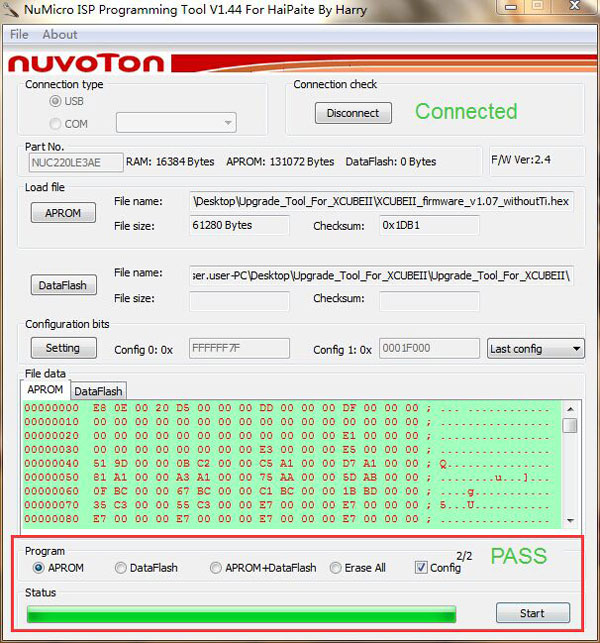Click the application icon in title bar
The width and height of the screenshot is (600, 643).
10,9
